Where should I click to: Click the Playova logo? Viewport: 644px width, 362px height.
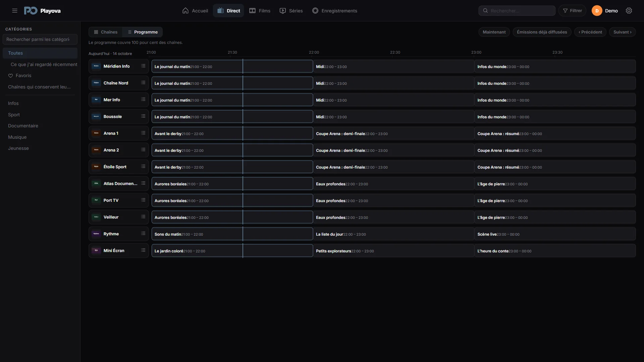coord(42,11)
